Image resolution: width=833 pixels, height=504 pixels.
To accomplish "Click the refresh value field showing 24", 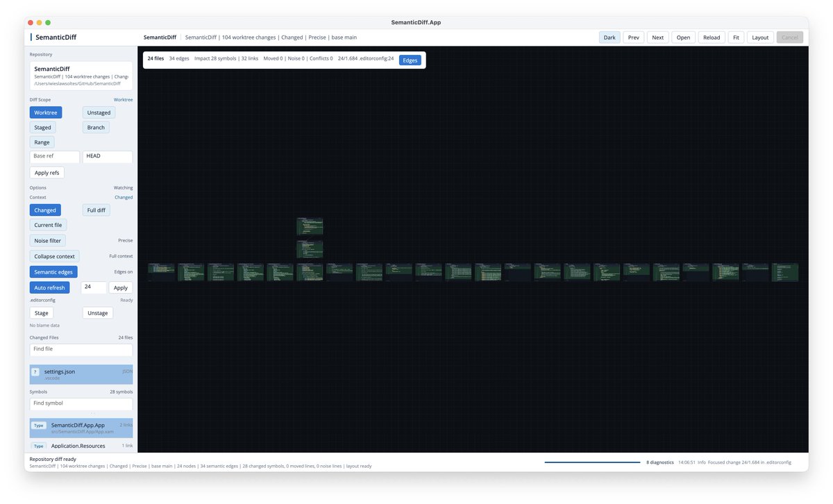I will (94, 287).
